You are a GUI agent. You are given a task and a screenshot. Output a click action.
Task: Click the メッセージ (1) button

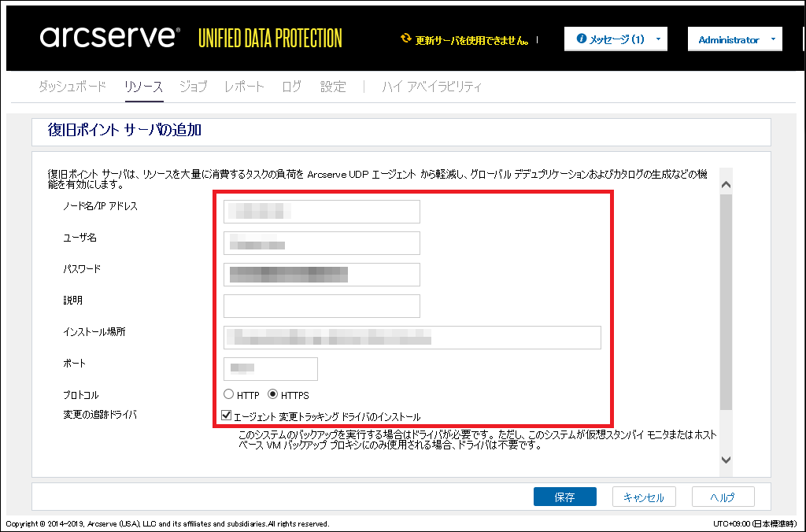(616, 39)
